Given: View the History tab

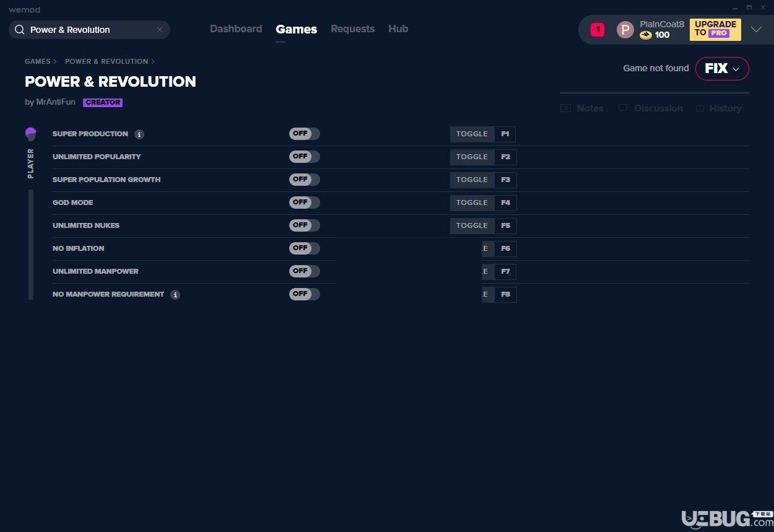Looking at the screenshot, I should click(x=718, y=108).
